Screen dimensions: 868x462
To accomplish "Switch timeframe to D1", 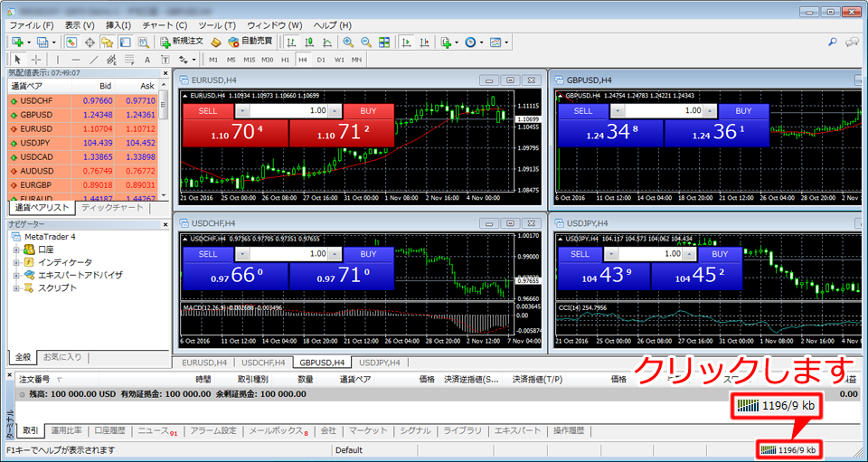I will click(320, 59).
